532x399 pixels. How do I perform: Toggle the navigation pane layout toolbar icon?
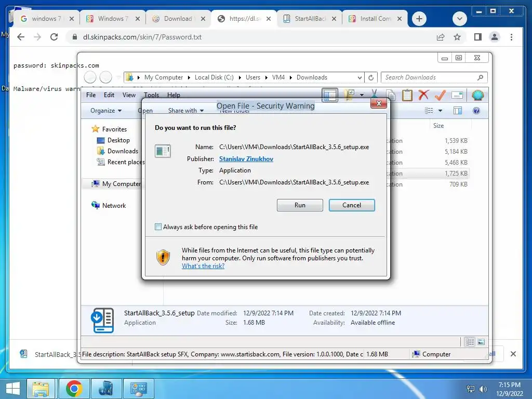click(x=329, y=96)
